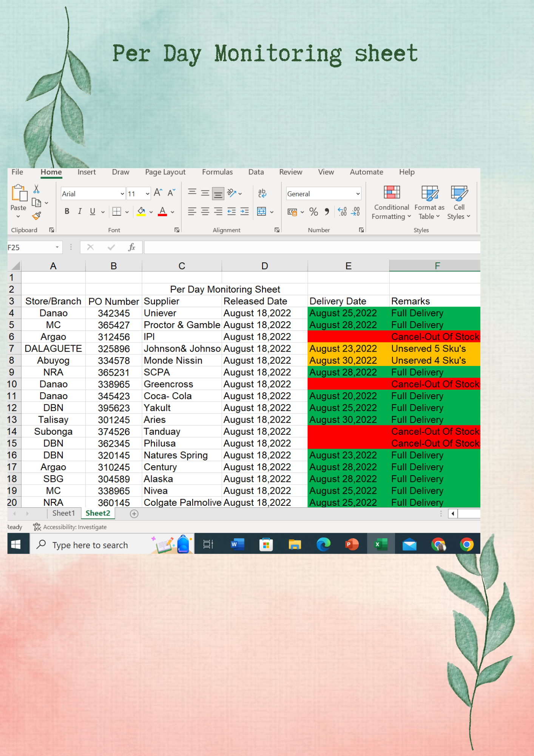Screen dimensions: 534x756
Task: Click the Cut scissors icon
Action: (37, 189)
